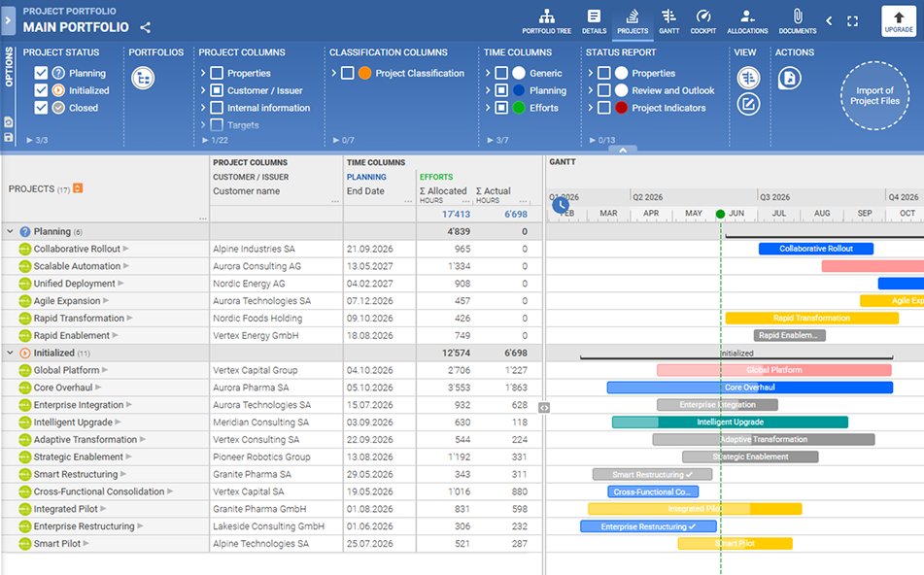924x575 pixels.
Task: Open the Gantt view
Action: [668, 21]
